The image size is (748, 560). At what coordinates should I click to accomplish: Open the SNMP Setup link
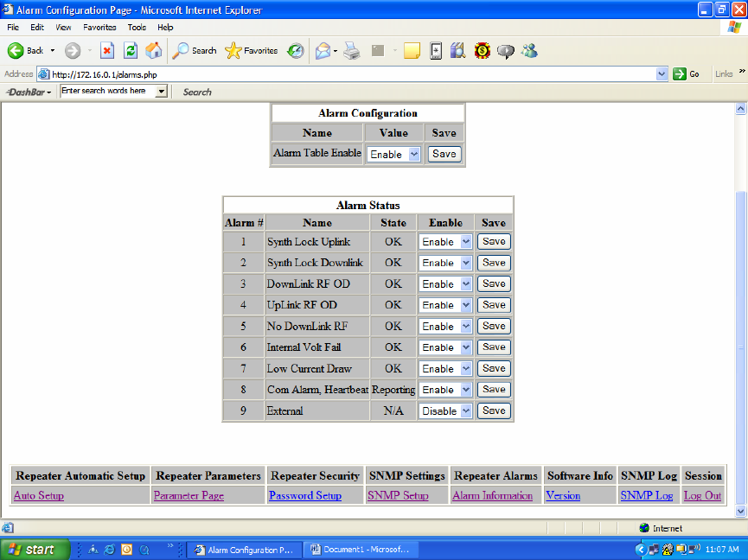[398, 496]
